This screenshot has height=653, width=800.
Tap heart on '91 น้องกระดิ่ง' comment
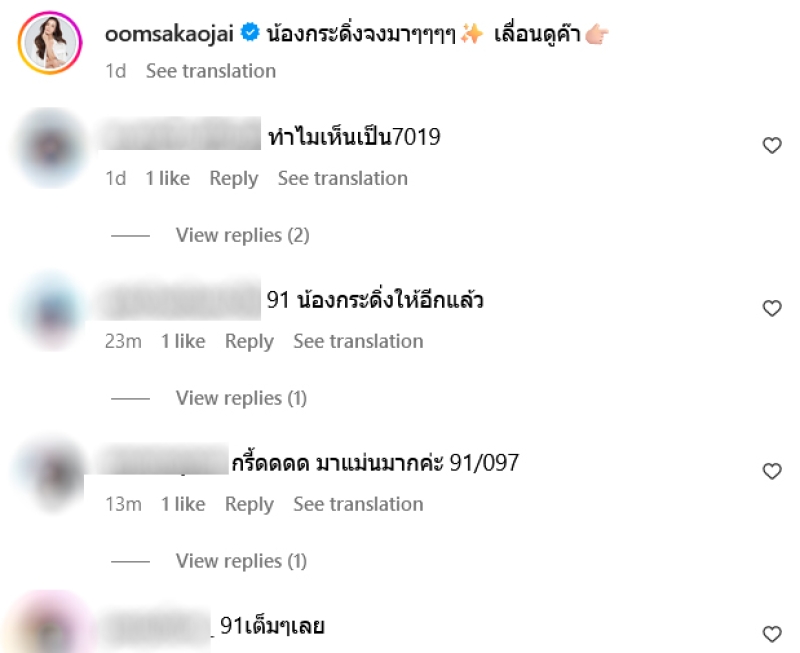[772, 308]
